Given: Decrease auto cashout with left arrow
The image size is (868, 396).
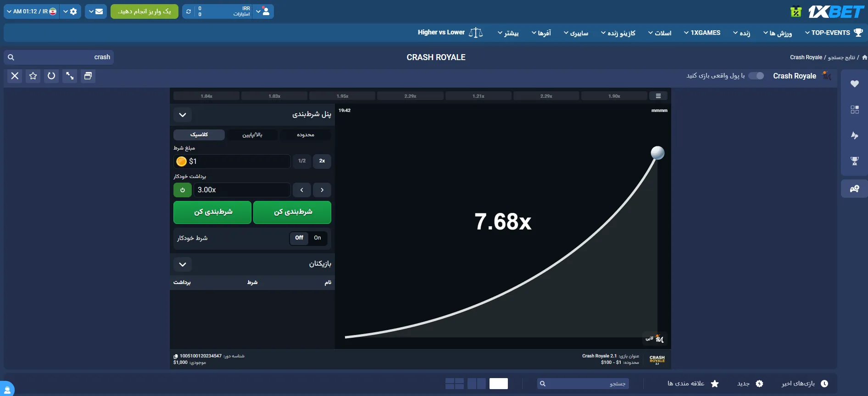Looking at the screenshot, I should click(x=302, y=190).
